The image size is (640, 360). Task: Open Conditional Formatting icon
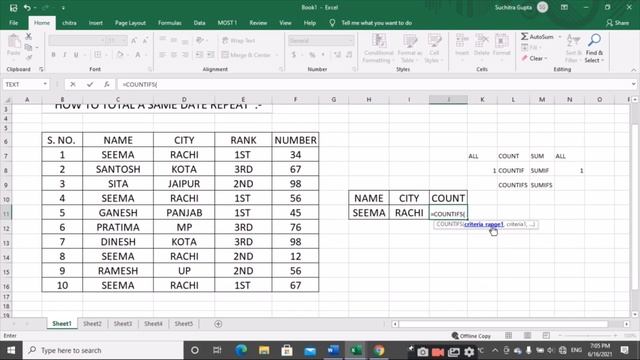click(379, 41)
